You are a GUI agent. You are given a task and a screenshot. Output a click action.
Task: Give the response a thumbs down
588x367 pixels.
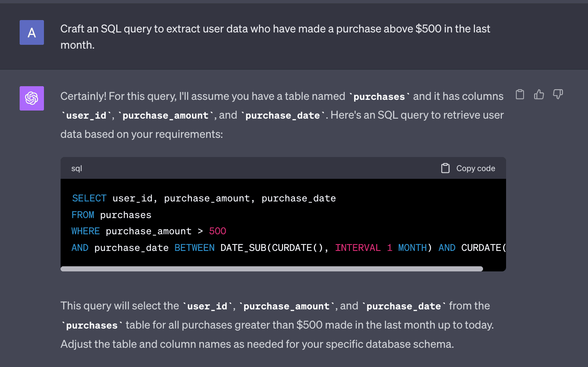tap(558, 94)
